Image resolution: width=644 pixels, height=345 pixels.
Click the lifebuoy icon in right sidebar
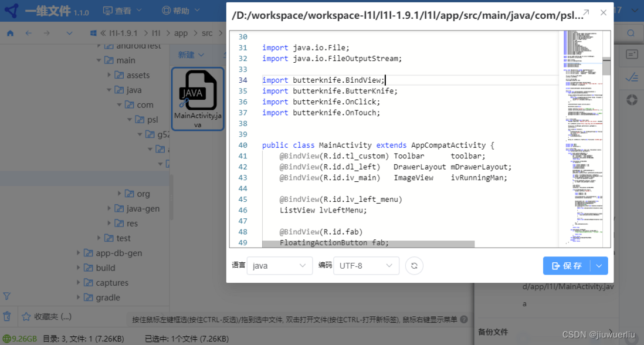(x=632, y=100)
